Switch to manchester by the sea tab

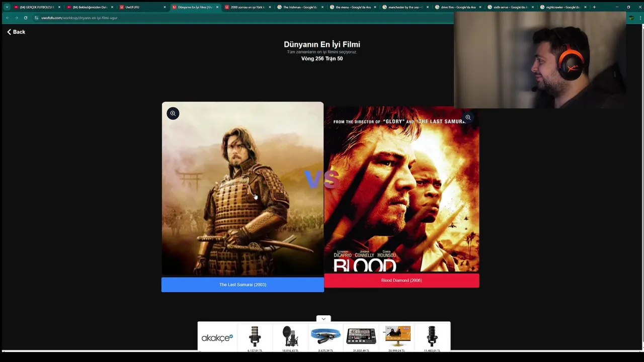pos(405,7)
